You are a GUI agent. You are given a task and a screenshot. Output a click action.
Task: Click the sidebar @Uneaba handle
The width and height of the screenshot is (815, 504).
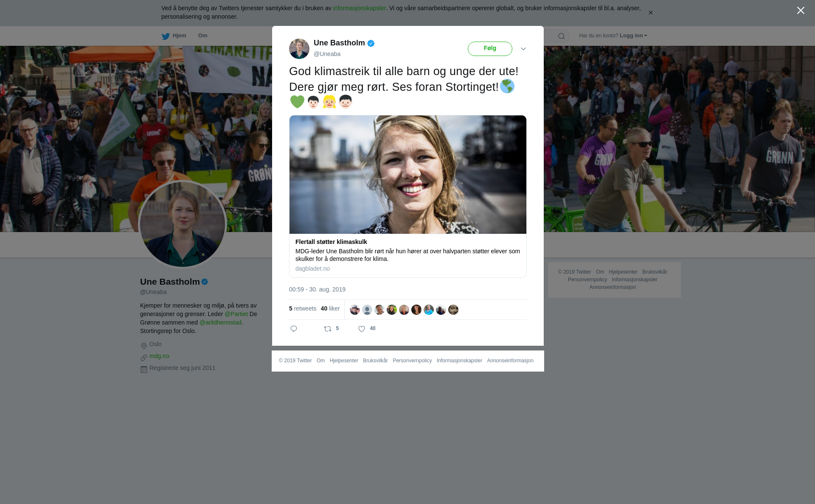pos(153,292)
